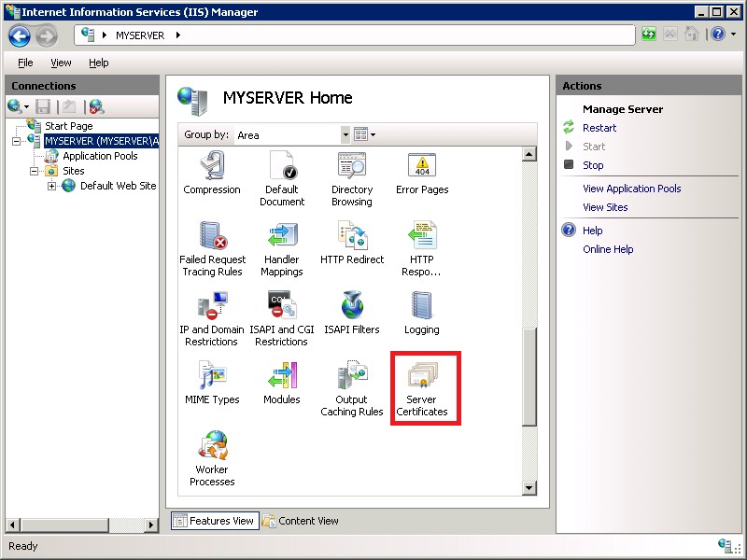Click status bar network configuration icon
Screen dimensions: 747x560
pos(725,545)
